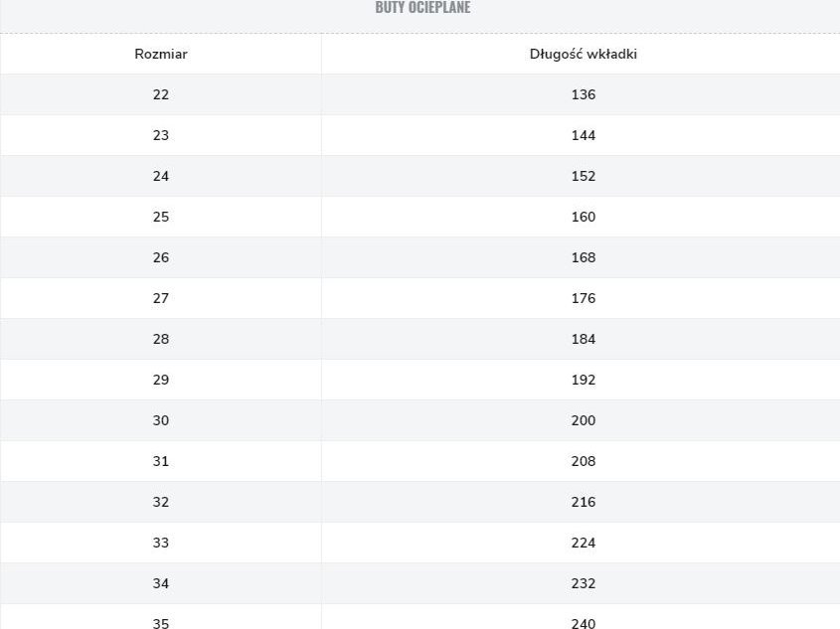
Task: Select size 33 cell
Action: click(161, 543)
